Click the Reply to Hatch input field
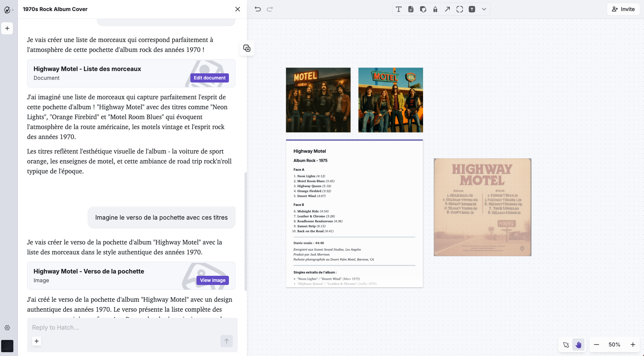Image resolution: width=644 pixels, height=356 pixels. click(x=126, y=327)
